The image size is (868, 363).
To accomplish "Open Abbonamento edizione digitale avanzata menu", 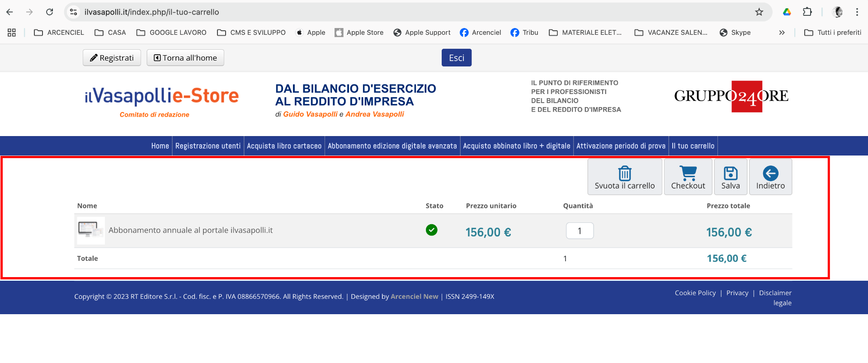I will 392,146.
